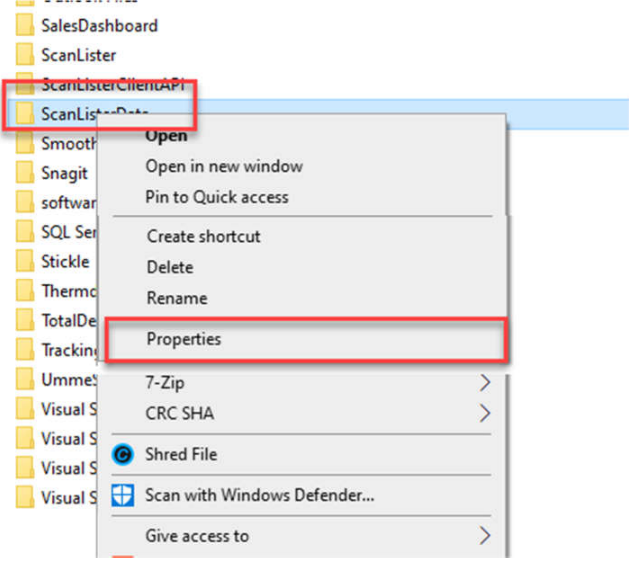Click the SQL Server folder icon
Screen dimensions: 636x561
(25, 232)
